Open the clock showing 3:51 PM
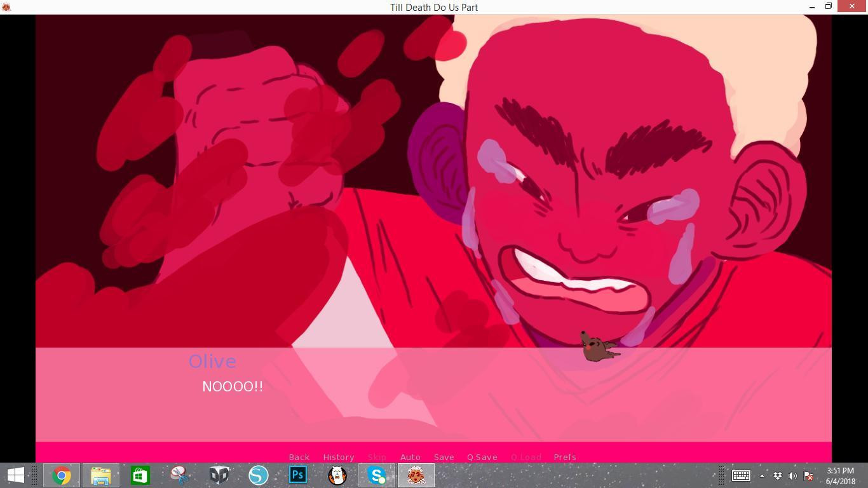 [841, 476]
